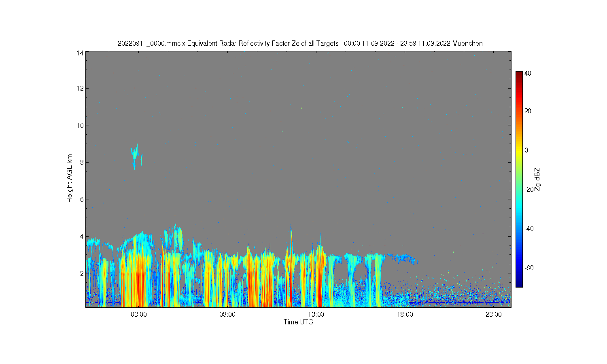Viewport: 607px width, 364px height.
Task: Click the colorbar value 0
Action: click(526, 150)
